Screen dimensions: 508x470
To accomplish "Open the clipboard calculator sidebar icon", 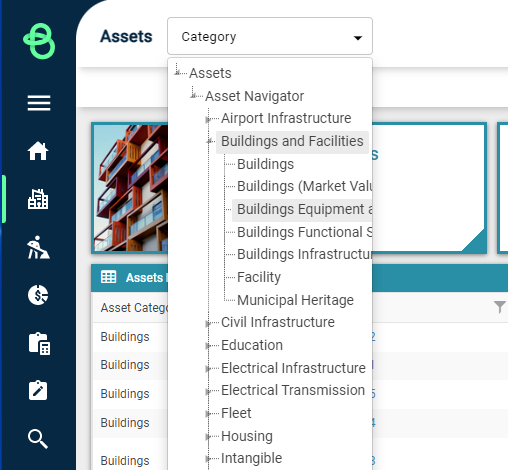I will pos(39,344).
